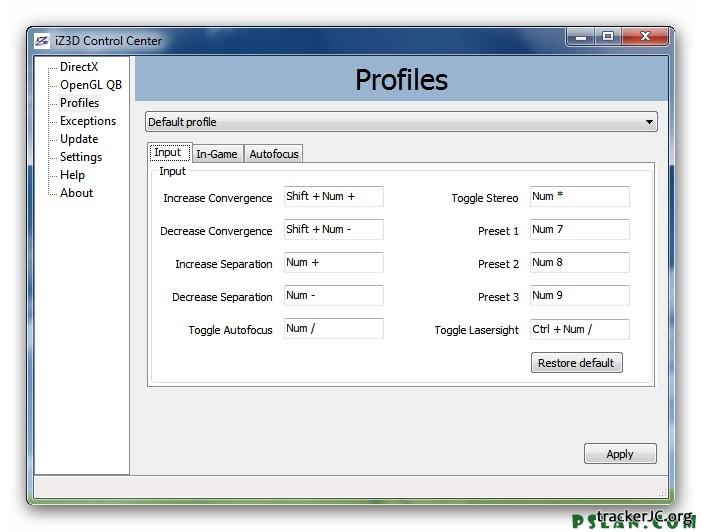Screen dimensions: 702x532
Task: Select DirectX in the sidebar tree
Action: click(79, 67)
